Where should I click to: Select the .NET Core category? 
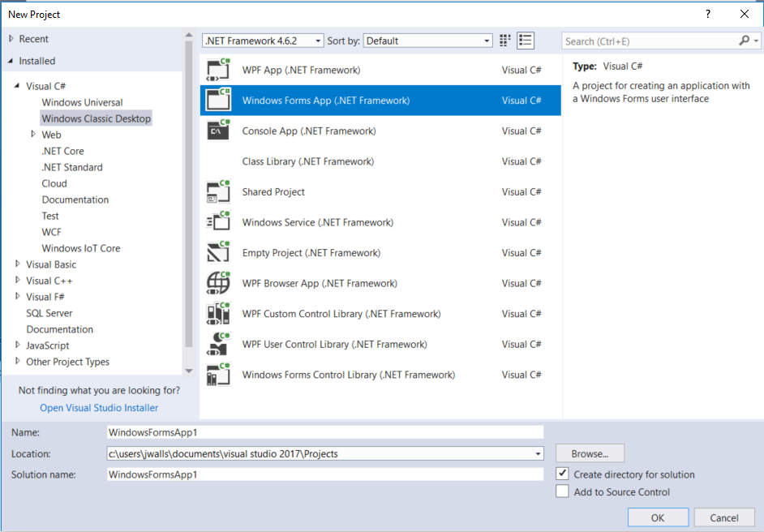tap(62, 151)
